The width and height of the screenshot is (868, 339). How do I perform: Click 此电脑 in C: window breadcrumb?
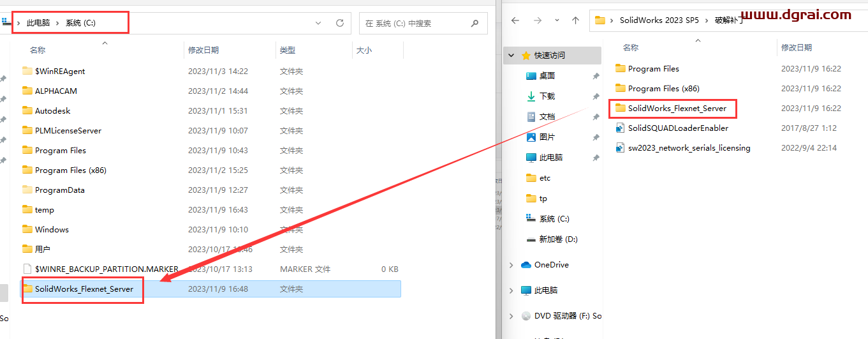pyautogui.click(x=38, y=22)
